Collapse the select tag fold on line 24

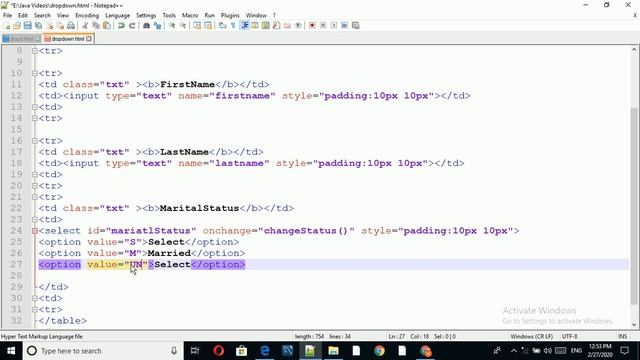(35, 231)
